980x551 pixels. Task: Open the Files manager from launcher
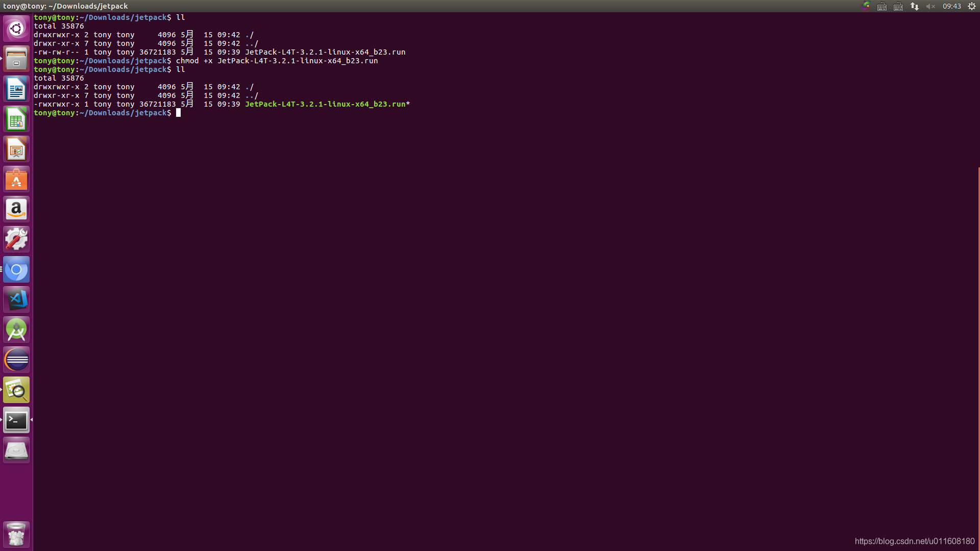tap(16, 59)
